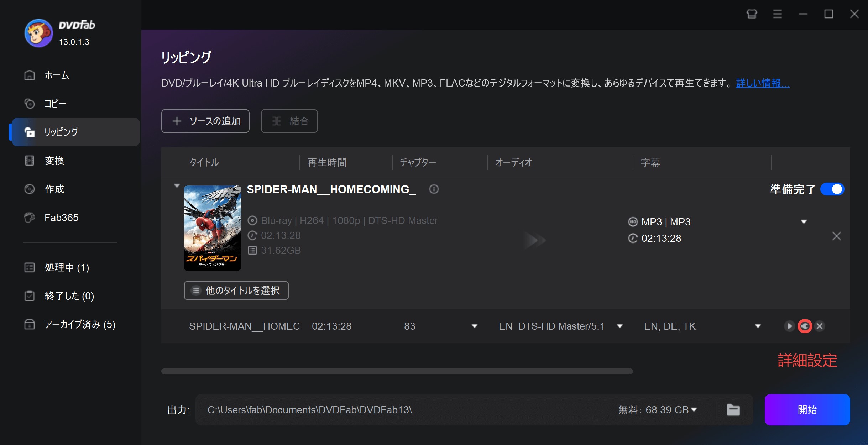Viewport: 868px width, 445px height.
Task: Click the archived box icon
Action: point(30,324)
